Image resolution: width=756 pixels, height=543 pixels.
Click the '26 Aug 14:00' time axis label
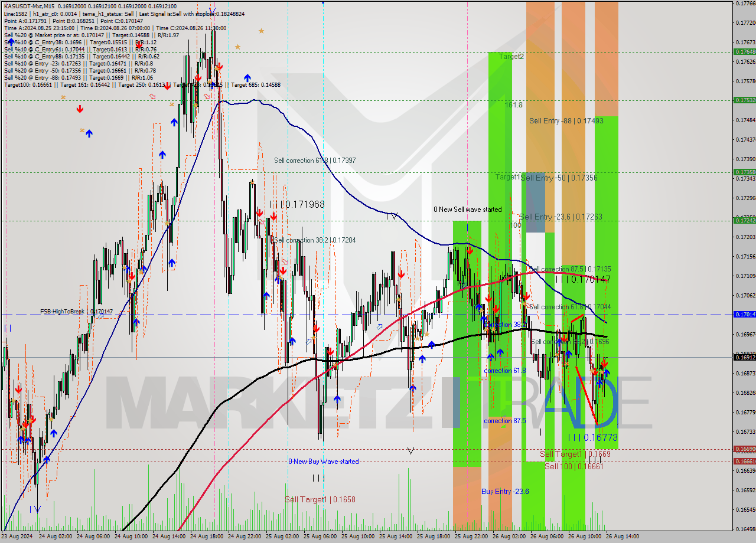pos(621,537)
